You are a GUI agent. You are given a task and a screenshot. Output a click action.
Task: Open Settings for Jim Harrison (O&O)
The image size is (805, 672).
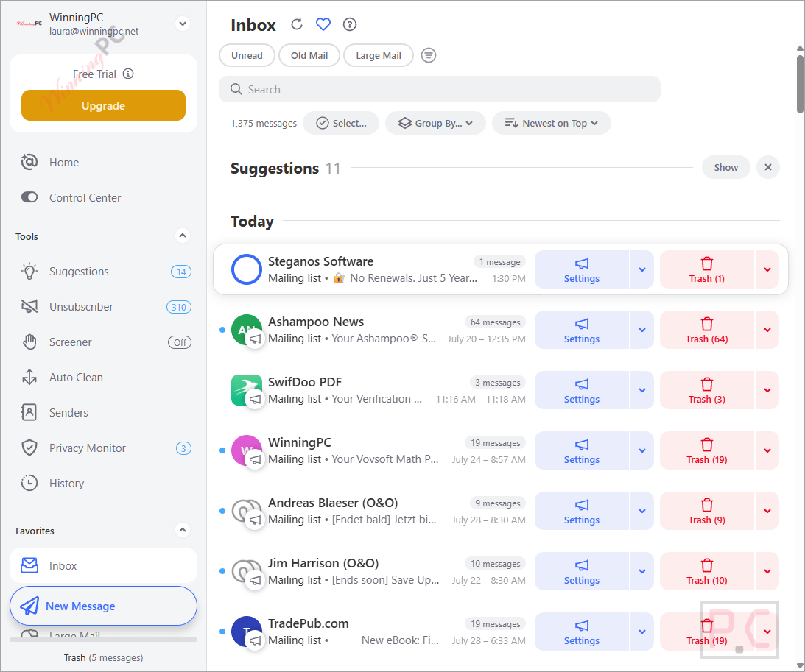click(x=582, y=571)
